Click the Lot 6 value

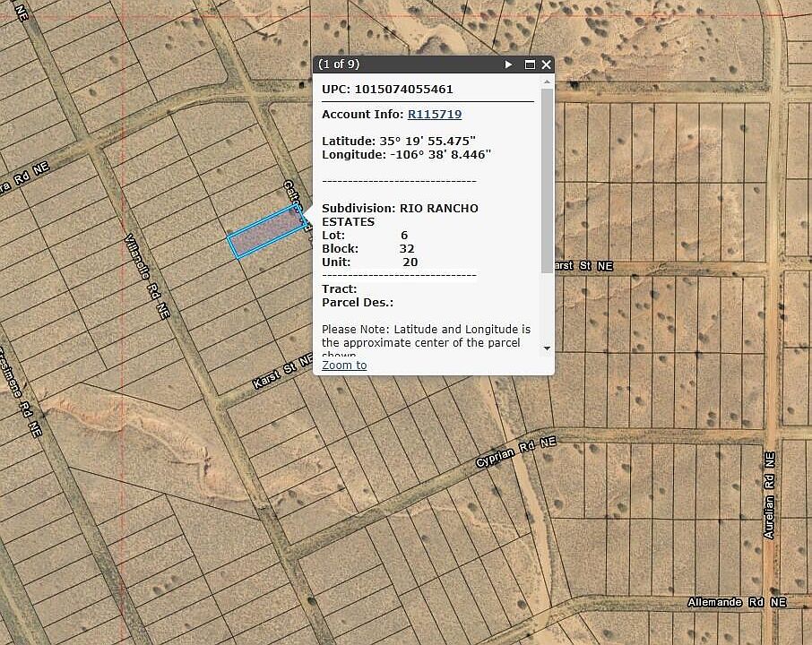404,235
